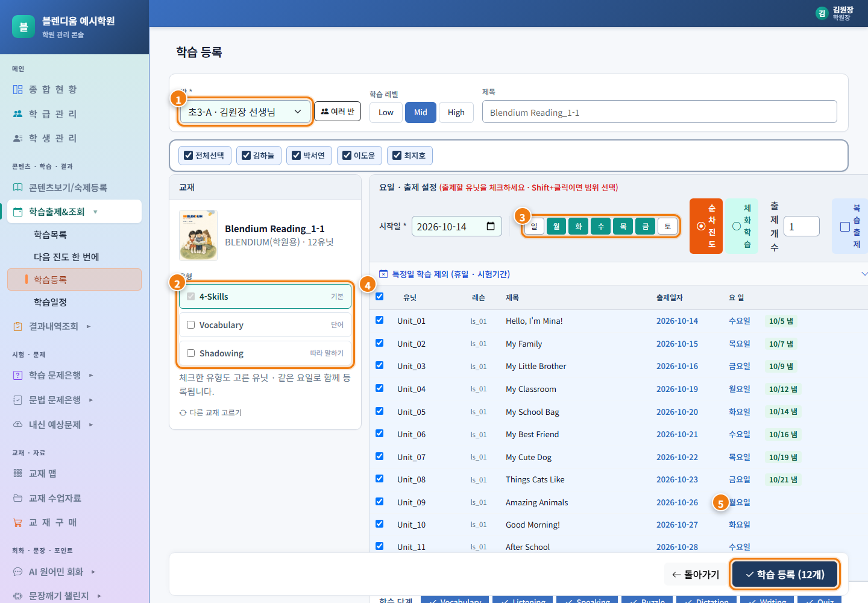Toggle the 전체선택 checkbox

pyautogui.click(x=189, y=156)
